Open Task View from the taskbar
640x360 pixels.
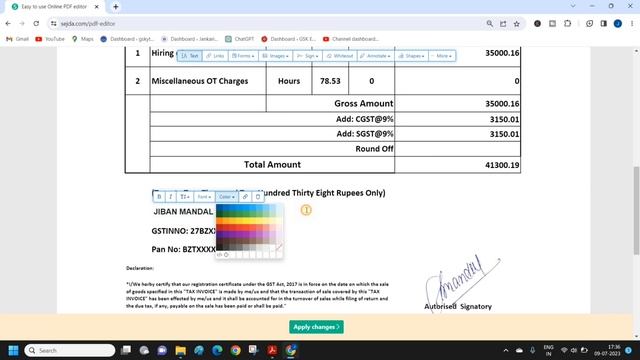(x=126, y=350)
